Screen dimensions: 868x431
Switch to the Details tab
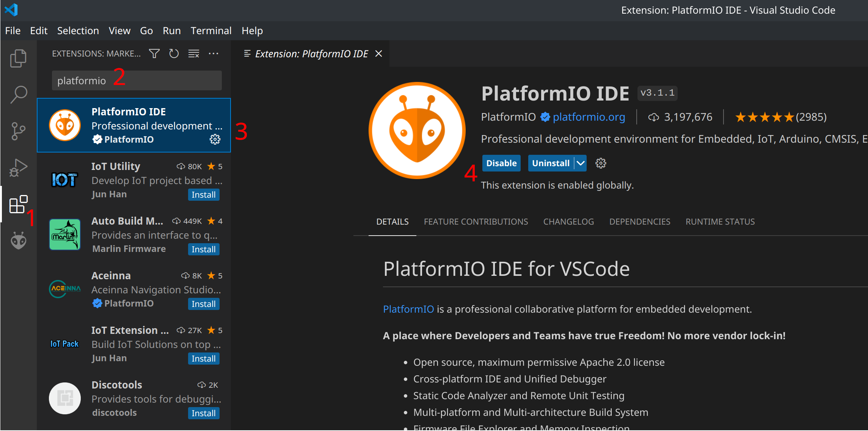coord(392,222)
